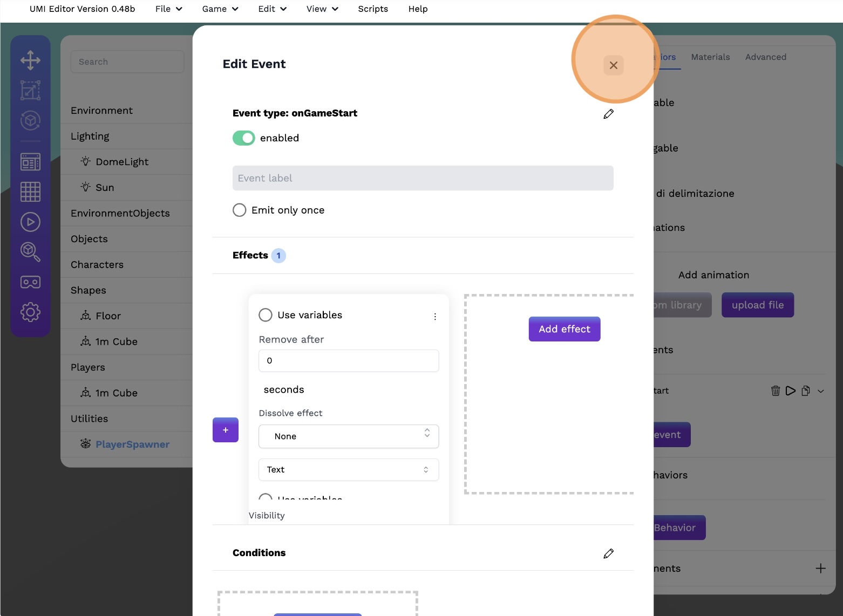This screenshot has width=843, height=616.
Task: Click the Conditions pencil edit icon
Action: 608,553
